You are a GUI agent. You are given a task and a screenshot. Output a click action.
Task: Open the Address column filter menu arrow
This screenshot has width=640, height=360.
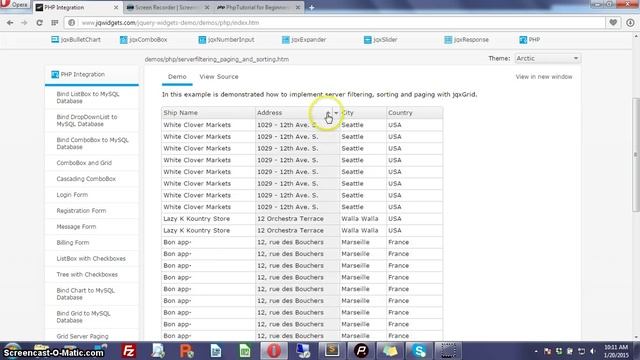coord(336,113)
